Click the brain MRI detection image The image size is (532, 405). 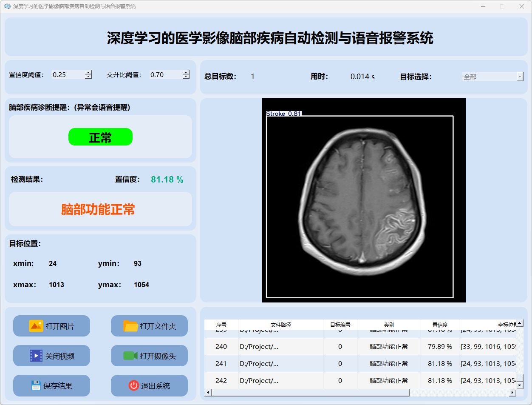tap(364, 200)
